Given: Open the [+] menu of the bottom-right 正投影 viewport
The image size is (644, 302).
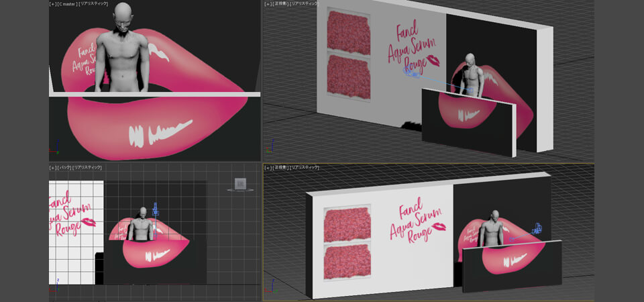Looking at the screenshot, I should click(268, 168).
